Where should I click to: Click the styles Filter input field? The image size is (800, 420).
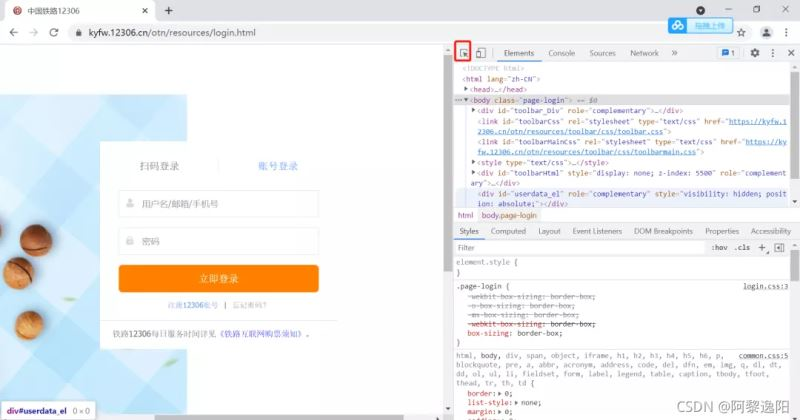point(579,248)
